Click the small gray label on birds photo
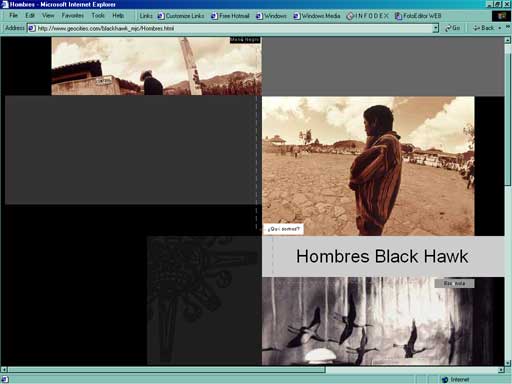This screenshot has height=384, width=512. pyautogui.click(x=454, y=283)
